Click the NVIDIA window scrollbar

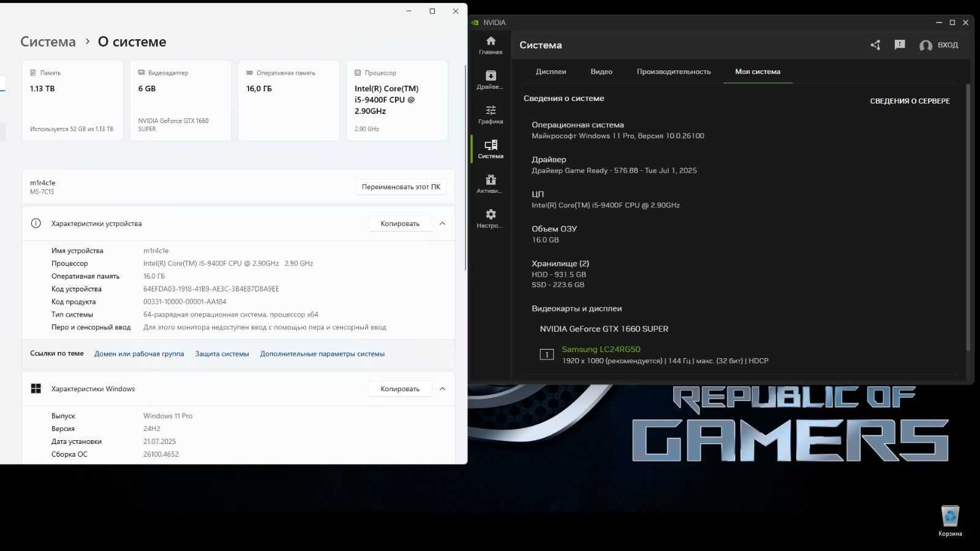coord(968,217)
